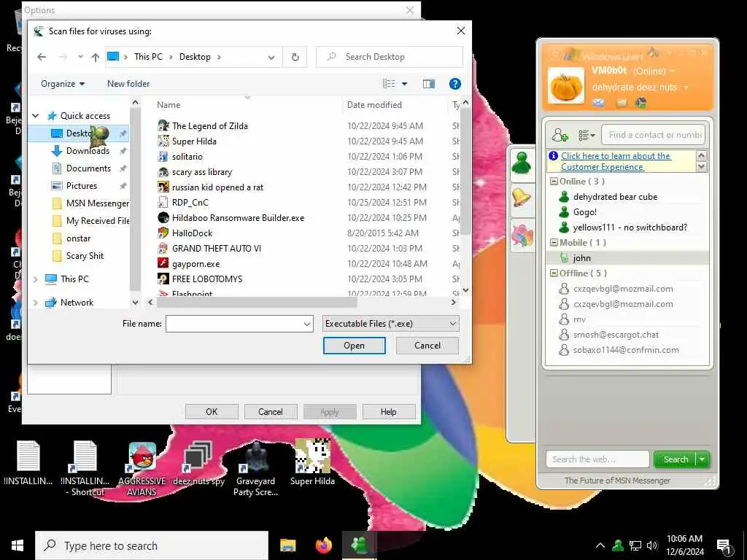Sort by the Name column header
The width and height of the screenshot is (747, 560).
[169, 105]
